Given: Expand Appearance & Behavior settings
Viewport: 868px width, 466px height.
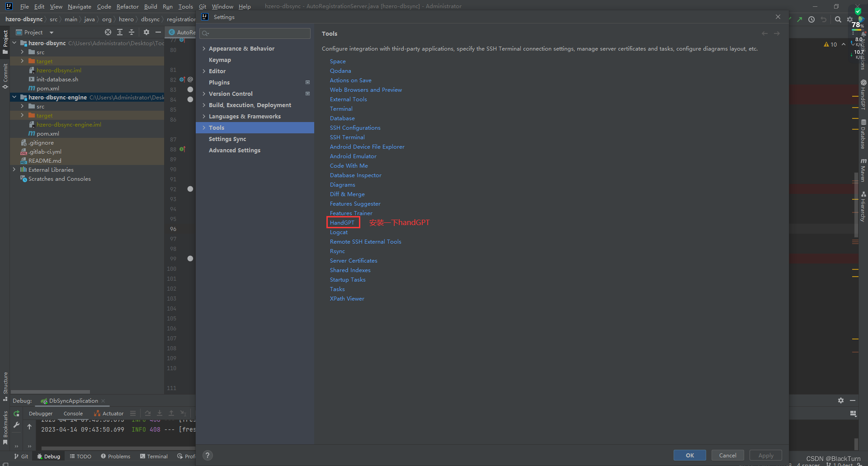Looking at the screenshot, I should click(204, 48).
